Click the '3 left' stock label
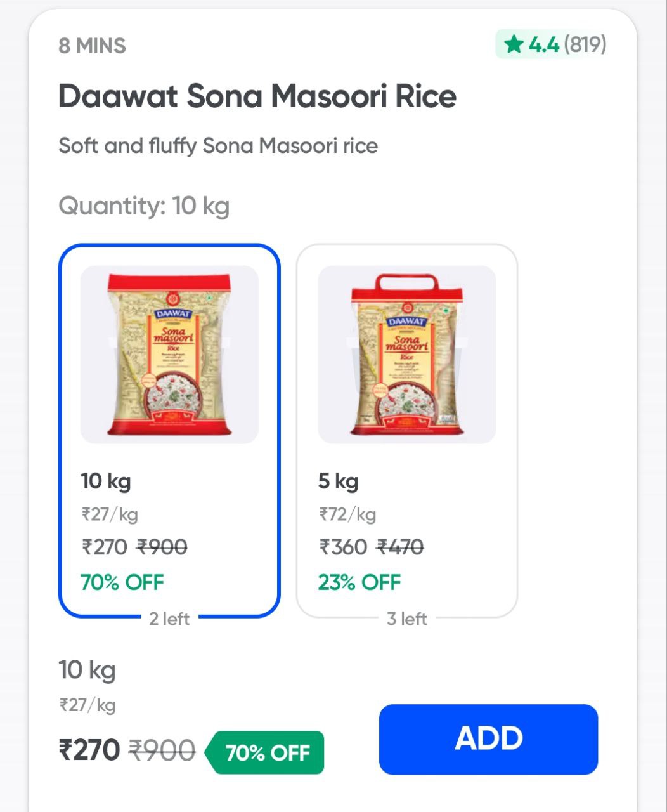 [x=407, y=619]
